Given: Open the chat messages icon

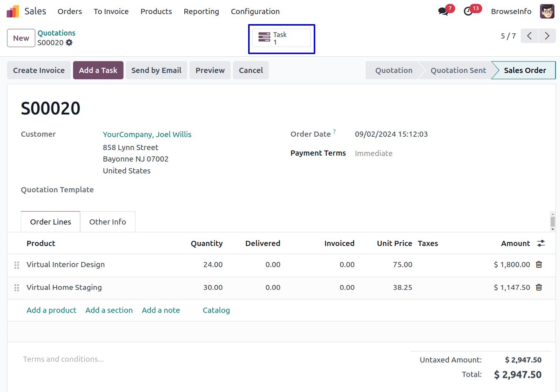Looking at the screenshot, I should tap(443, 11).
